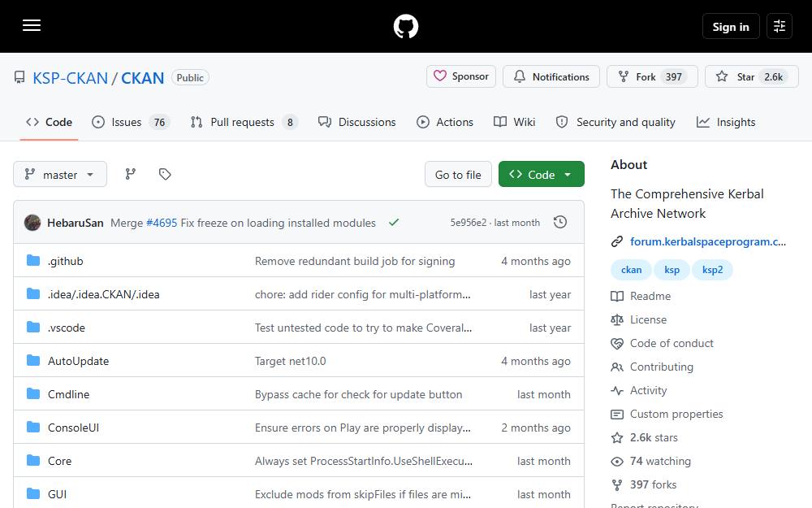The height and width of the screenshot is (508, 812).
Task: Open commit 5e956e2 link
Action: click(x=469, y=223)
